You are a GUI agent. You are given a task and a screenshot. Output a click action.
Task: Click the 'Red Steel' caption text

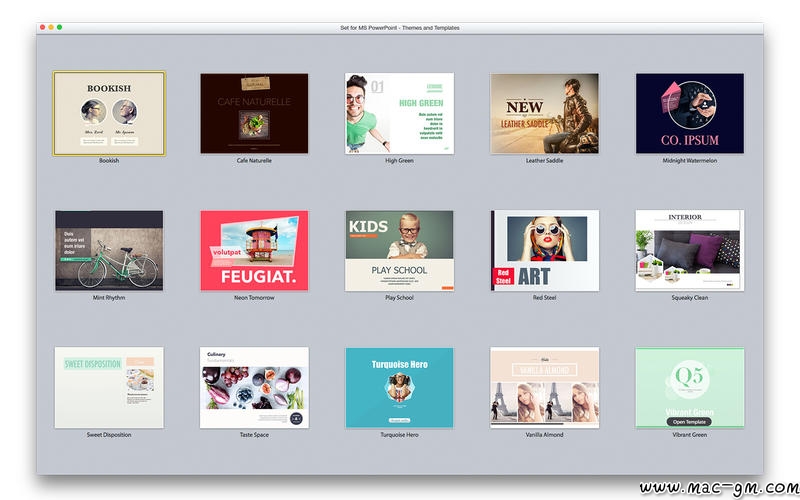click(544, 297)
